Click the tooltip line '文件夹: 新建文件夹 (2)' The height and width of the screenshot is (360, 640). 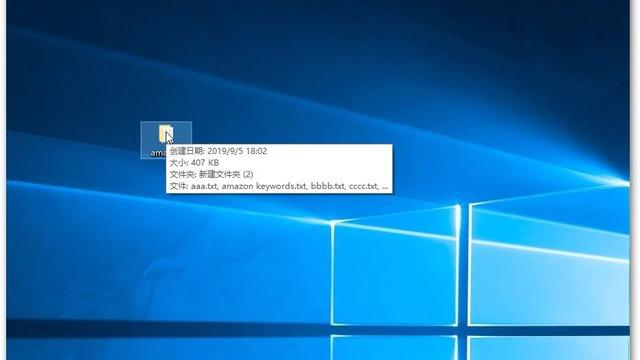(211, 175)
